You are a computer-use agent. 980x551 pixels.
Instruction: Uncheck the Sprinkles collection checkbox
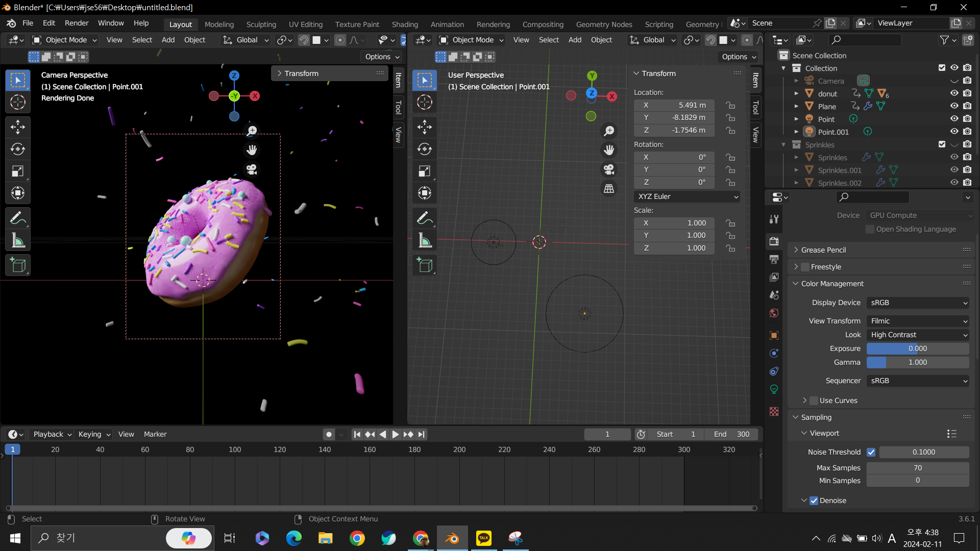click(x=942, y=144)
